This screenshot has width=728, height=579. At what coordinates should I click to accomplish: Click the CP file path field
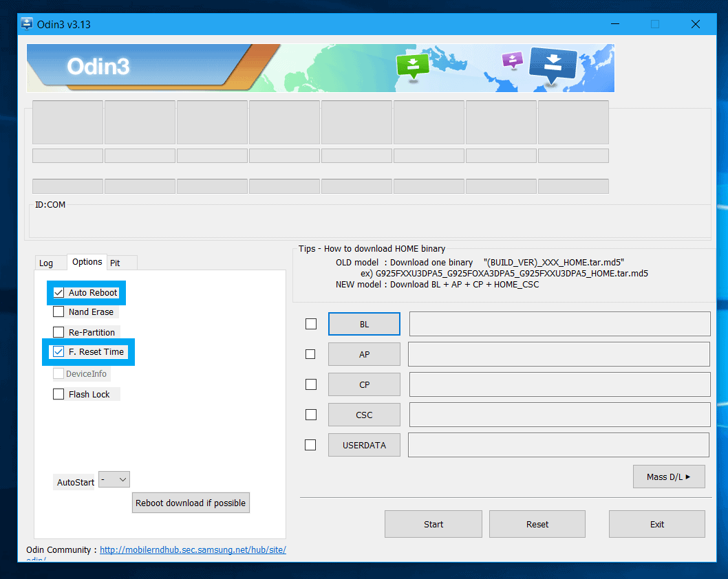tap(560, 384)
